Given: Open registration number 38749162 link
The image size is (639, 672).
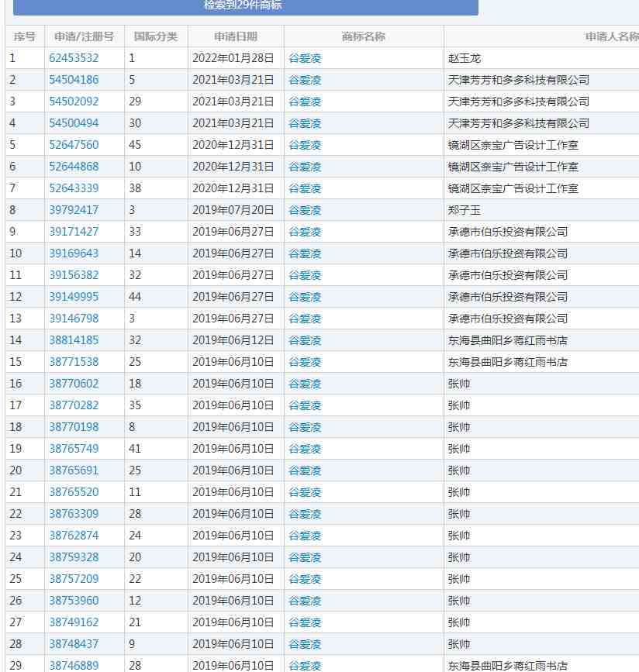Looking at the screenshot, I should pyautogui.click(x=74, y=622).
